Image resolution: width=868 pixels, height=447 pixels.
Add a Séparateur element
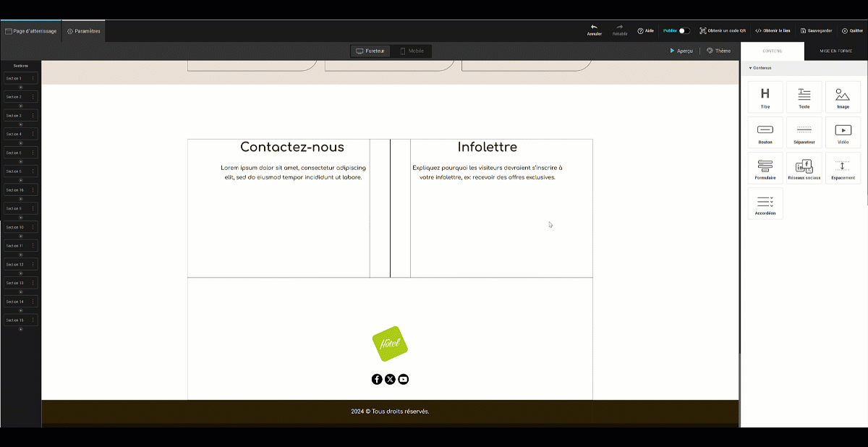pyautogui.click(x=804, y=132)
